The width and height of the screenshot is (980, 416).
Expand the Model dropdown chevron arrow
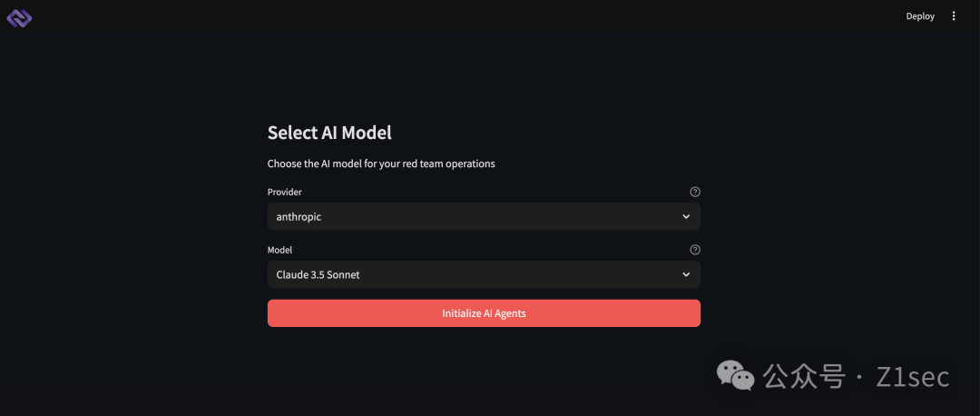pos(686,274)
